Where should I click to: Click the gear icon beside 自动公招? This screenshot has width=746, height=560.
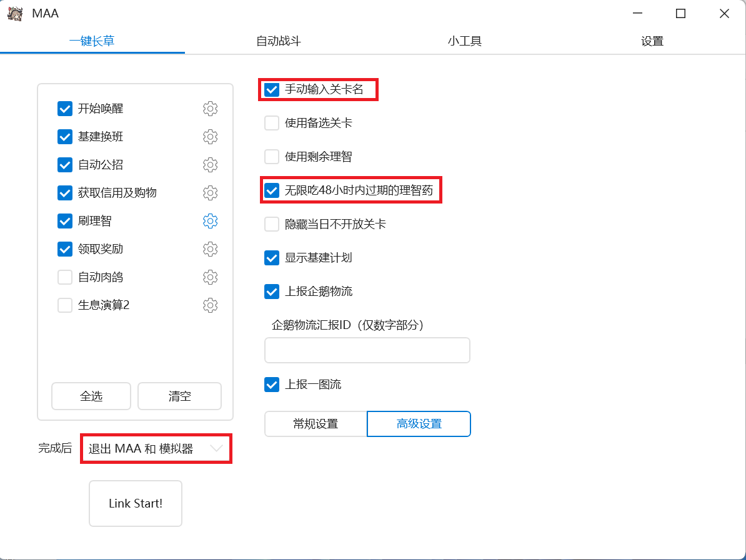click(x=210, y=165)
